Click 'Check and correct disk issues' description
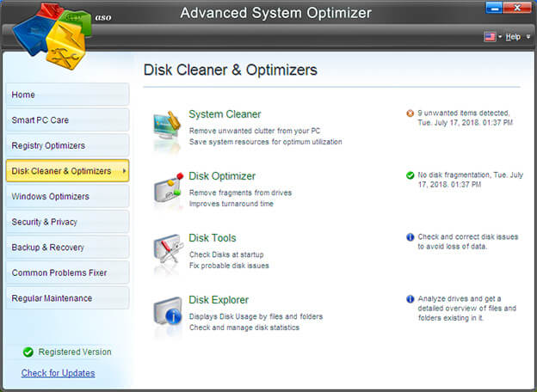This screenshot has width=537, height=392. pyautogui.click(x=468, y=242)
